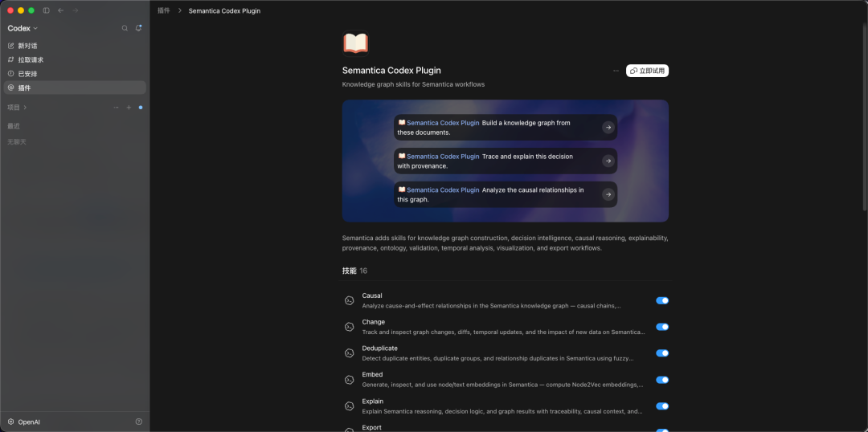This screenshot has width=868, height=432.
Task: Click the Semantica Codex Plugin breadcrumb
Action: click(x=224, y=10)
